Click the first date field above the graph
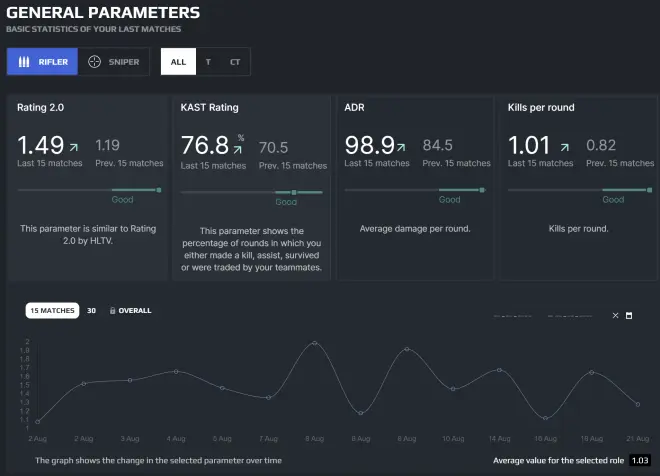The image size is (660, 476). coord(515,316)
